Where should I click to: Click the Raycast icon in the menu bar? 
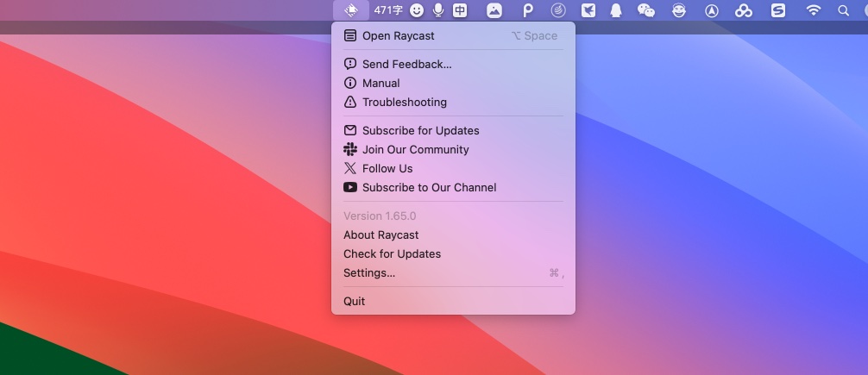coord(351,10)
